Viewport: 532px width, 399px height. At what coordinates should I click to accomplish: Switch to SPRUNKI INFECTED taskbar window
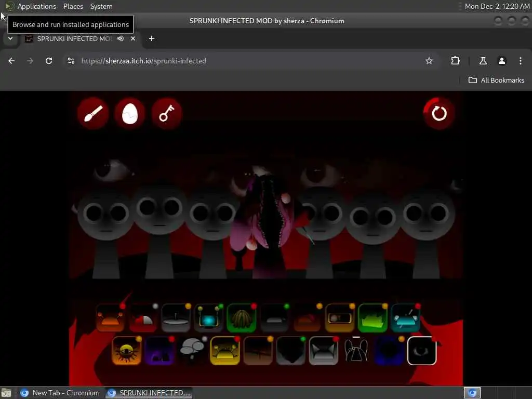[x=149, y=393]
